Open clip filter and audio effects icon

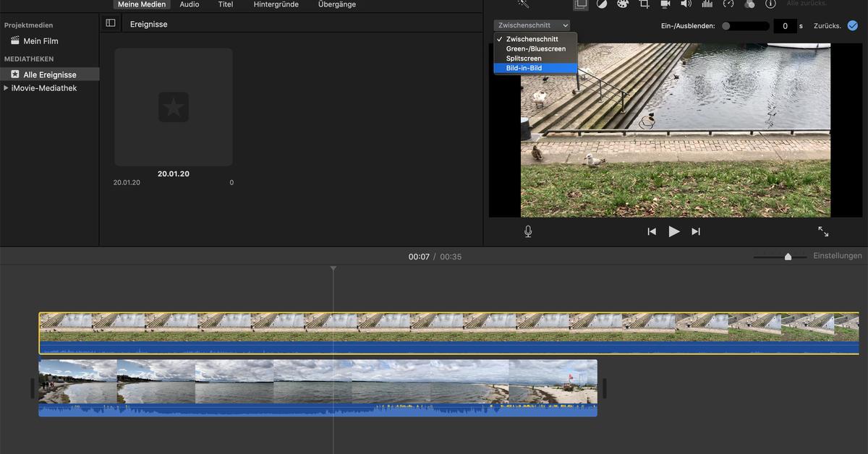pos(749,4)
